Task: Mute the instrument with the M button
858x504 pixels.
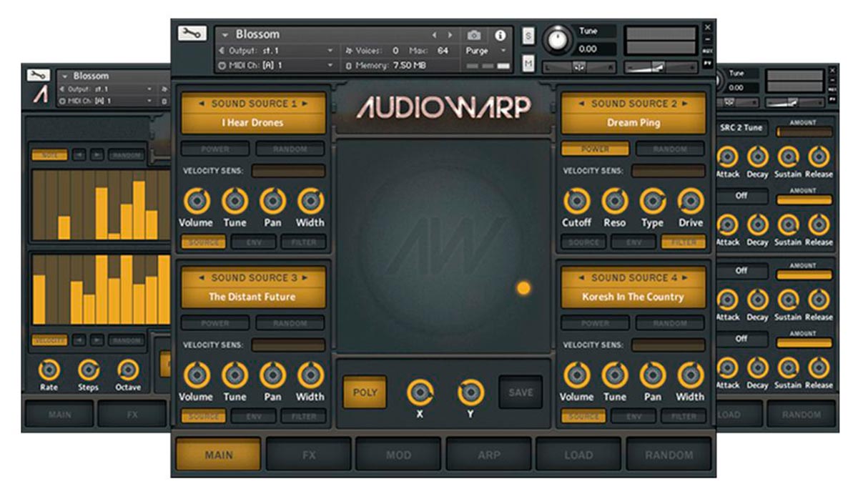Action: pyautogui.click(x=528, y=63)
